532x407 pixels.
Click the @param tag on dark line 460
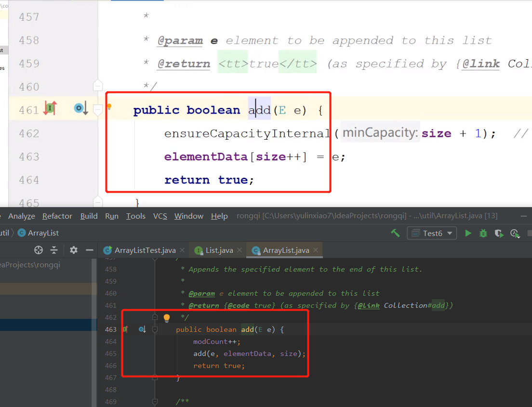(202, 293)
